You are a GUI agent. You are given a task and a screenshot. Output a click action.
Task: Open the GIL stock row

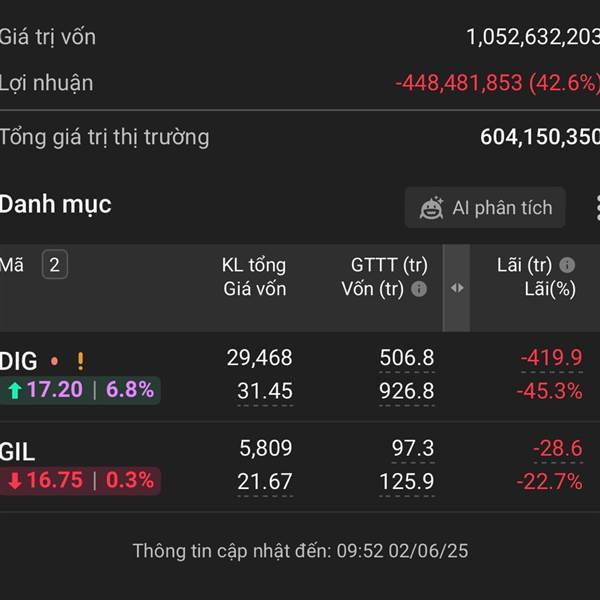[300, 467]
